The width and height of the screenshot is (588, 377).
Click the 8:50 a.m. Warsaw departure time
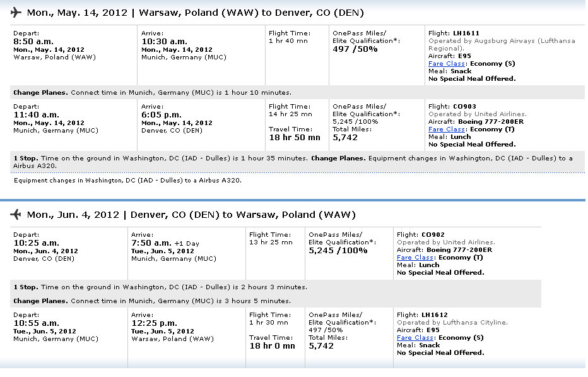[x=33, y=41]
